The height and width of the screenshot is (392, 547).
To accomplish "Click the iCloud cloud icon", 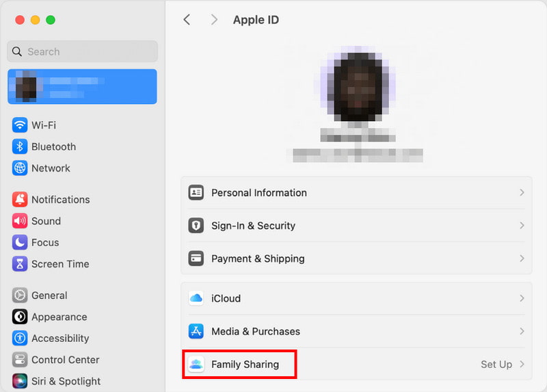I will click(x=196, y=298).
